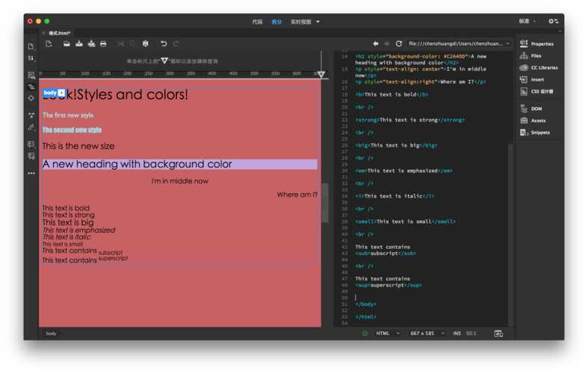The image size is (588, 374).
Task: Open the Snippets panel
Action: [539, 132]
